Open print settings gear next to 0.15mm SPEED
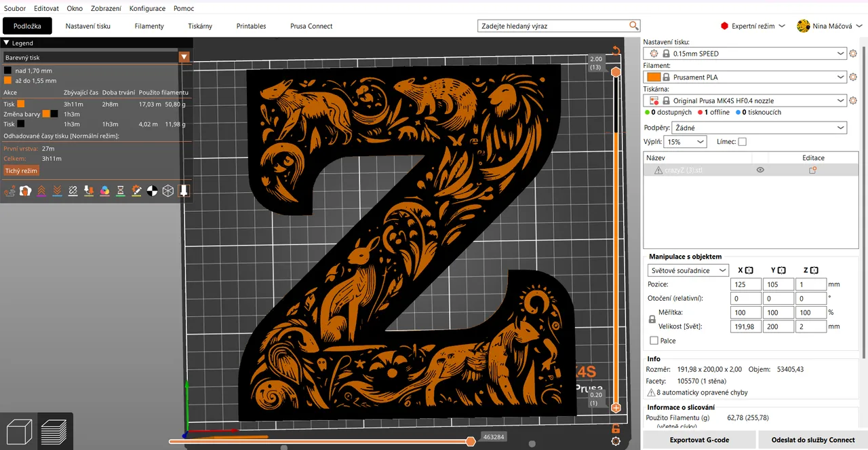Screen dimensions: 868x450 click(x=853, y=54)
